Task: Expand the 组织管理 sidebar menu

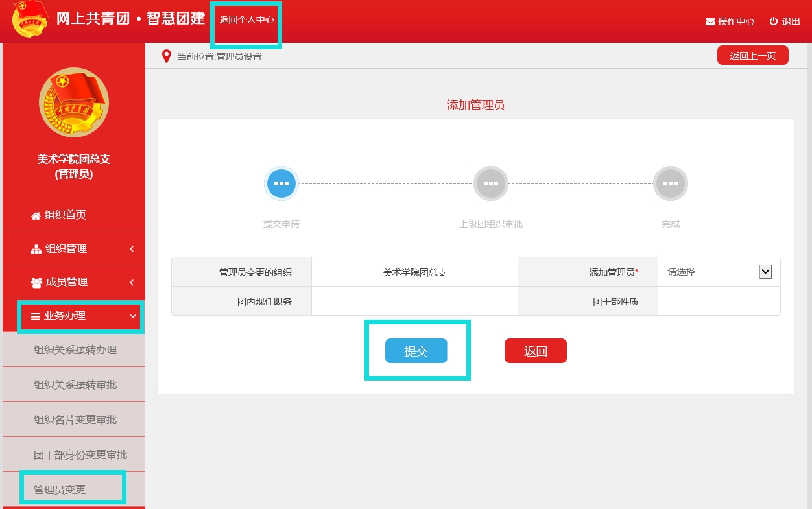Action: [74, 248]
